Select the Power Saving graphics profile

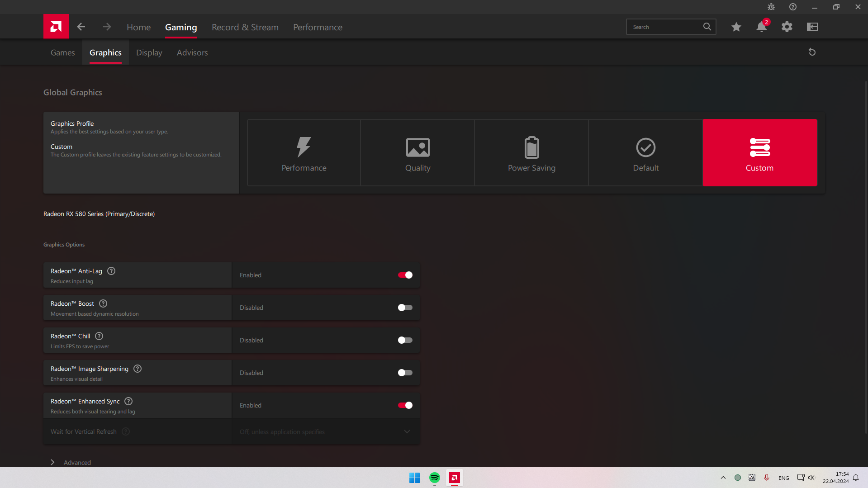[x=532, y=152]
